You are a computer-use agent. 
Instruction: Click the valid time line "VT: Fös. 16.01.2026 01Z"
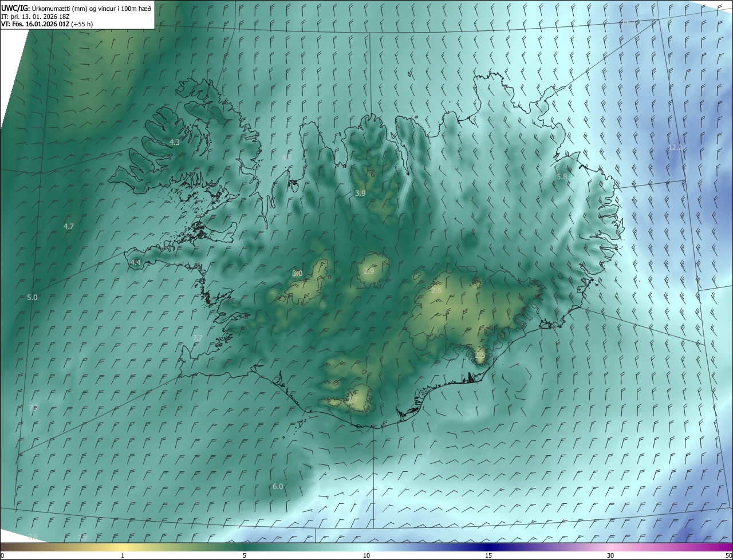[36, 25]
